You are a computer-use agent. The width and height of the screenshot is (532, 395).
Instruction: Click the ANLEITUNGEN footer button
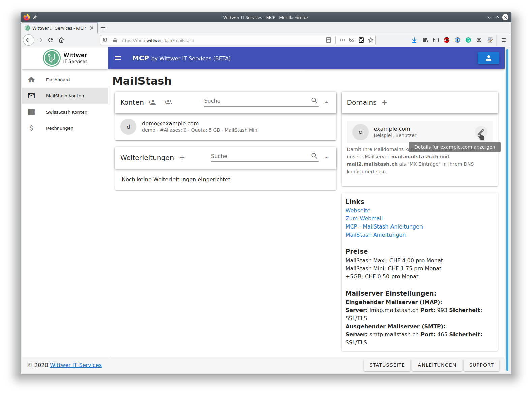(x=437, y=365)
